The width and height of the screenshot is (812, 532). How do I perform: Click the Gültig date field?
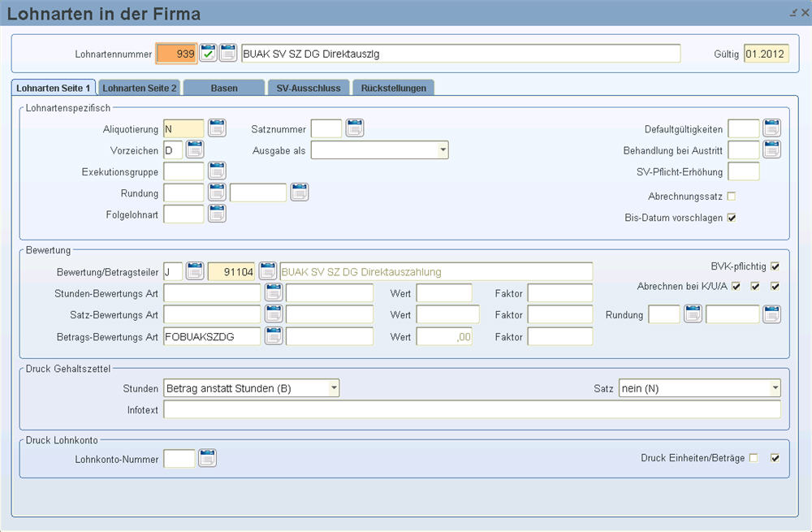coord(766,54)
